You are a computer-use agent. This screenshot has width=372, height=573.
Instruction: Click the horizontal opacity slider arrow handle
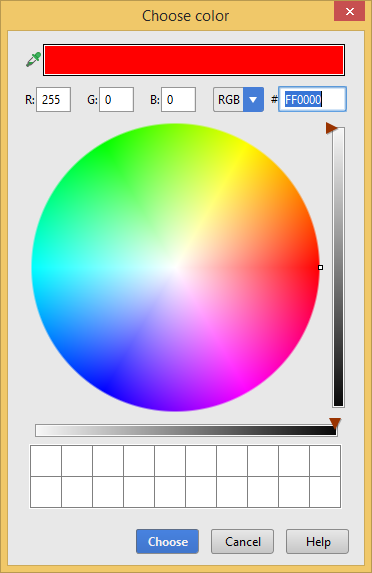coord(335,423)
